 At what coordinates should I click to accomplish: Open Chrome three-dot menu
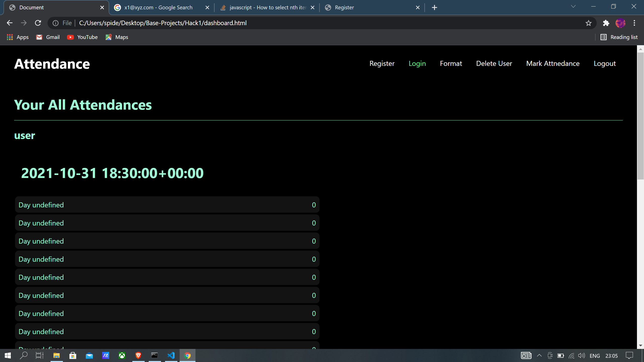point(634,23)
